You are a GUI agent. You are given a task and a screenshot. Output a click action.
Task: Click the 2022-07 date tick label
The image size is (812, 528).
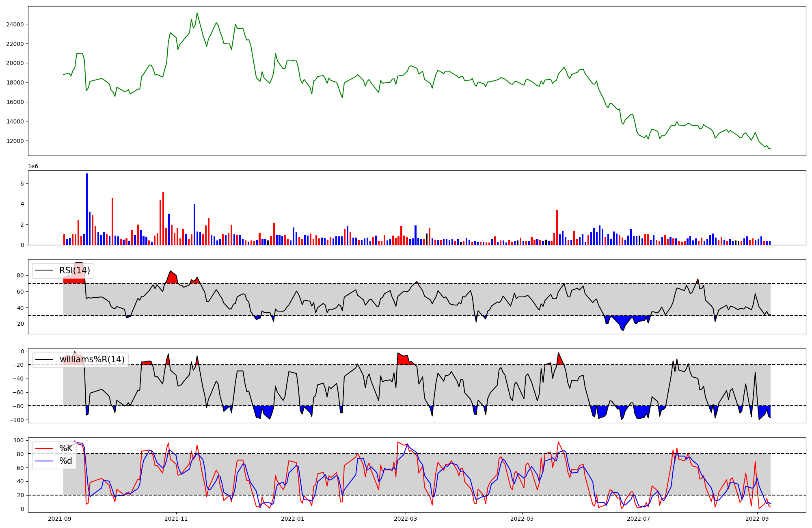639,519
